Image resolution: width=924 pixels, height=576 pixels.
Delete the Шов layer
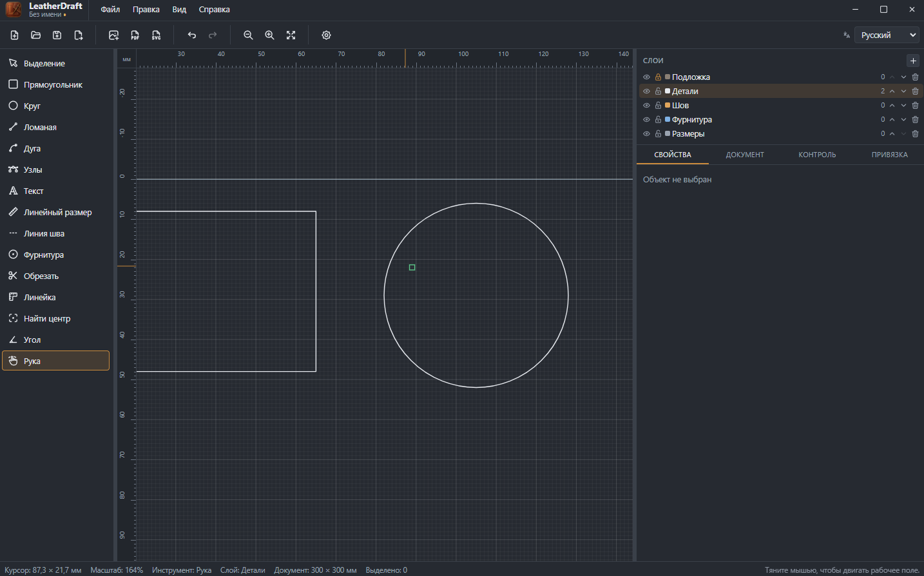[916, 106]
